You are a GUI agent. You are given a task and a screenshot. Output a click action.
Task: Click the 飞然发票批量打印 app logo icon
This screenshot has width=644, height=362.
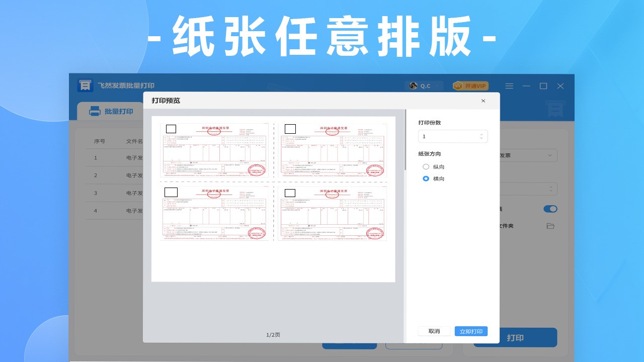tap(85, 85)
